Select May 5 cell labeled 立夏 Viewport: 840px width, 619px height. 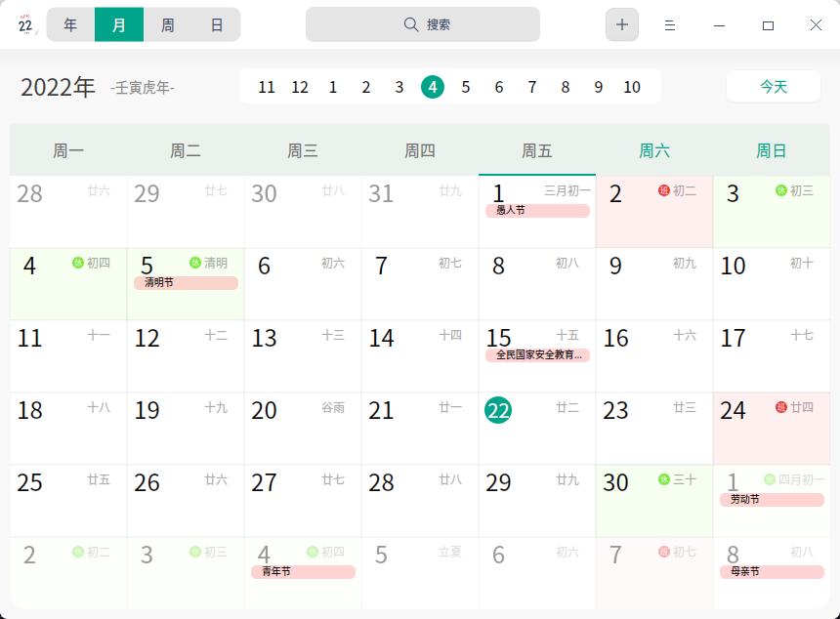coord(420,573)
